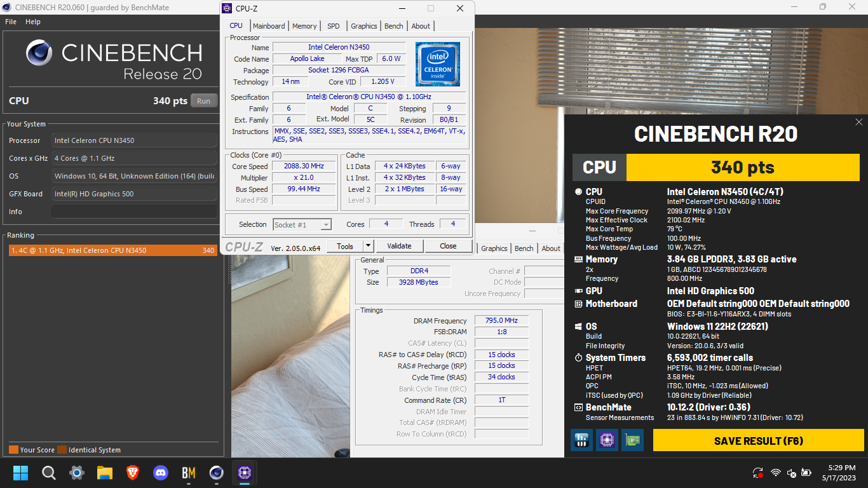
Task: Open About tab in front CPU-Z window
Action: (421, 26)
